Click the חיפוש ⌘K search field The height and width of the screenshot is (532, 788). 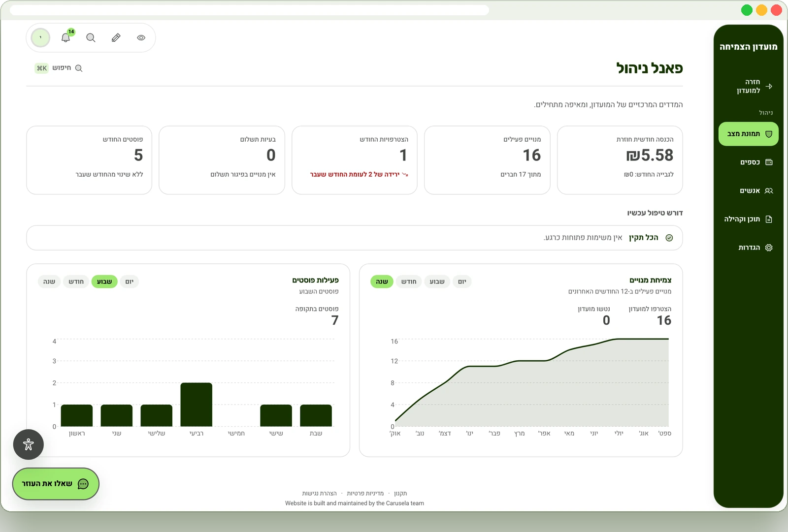tap(59, 68)
